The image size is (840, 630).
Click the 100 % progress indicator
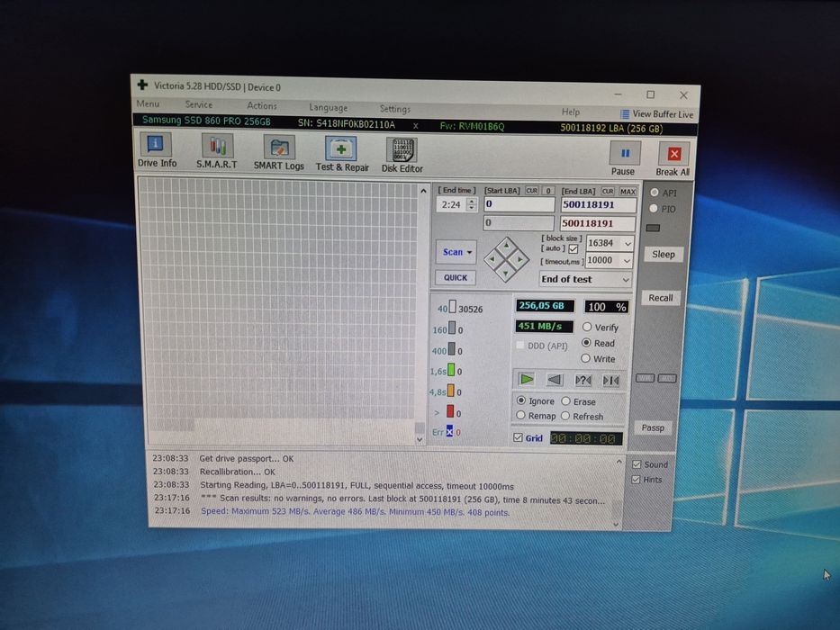pyautogui.click(x=607, y=306)
